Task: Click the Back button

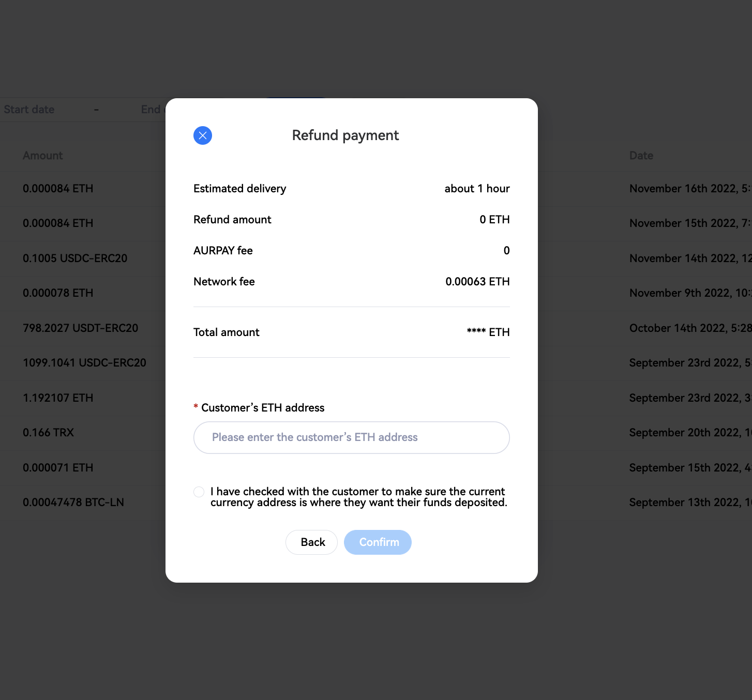Action: [311, 542]
